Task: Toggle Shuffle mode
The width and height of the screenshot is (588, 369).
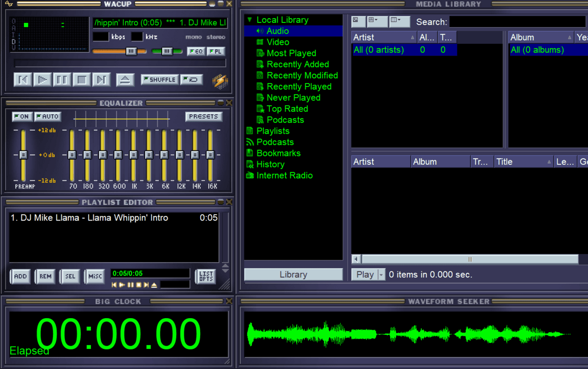Action: click(160, 80)
